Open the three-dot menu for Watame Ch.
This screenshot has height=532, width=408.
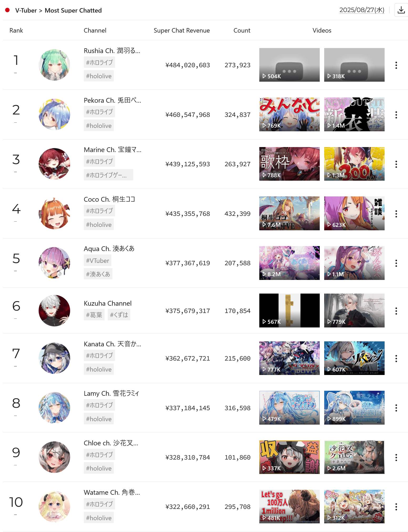(x=396, y=507)
